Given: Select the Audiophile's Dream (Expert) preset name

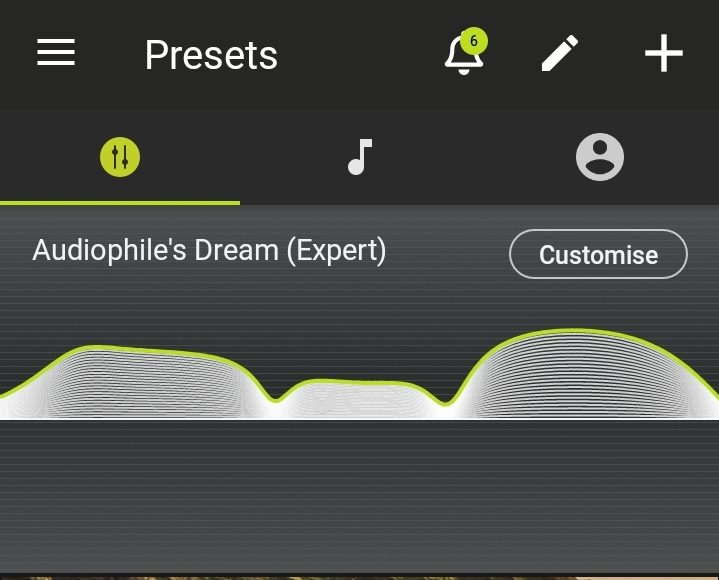Looking at the screenshot, I should pos(209,250).
